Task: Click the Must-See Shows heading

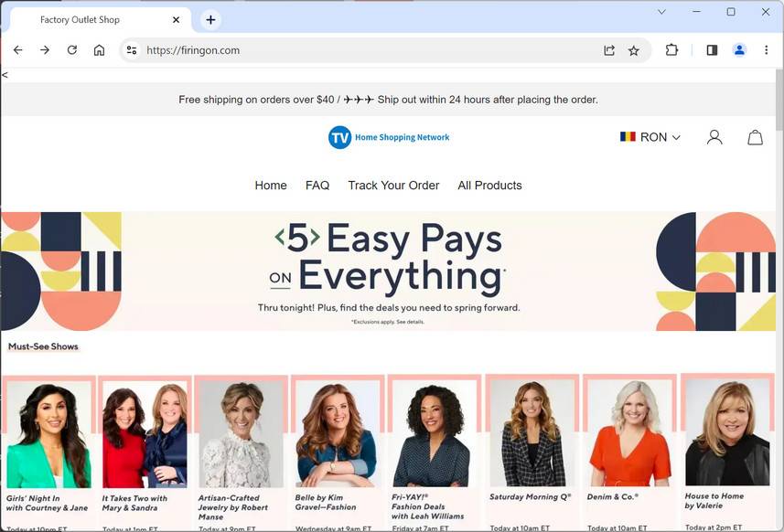Action: click(43, 346)
